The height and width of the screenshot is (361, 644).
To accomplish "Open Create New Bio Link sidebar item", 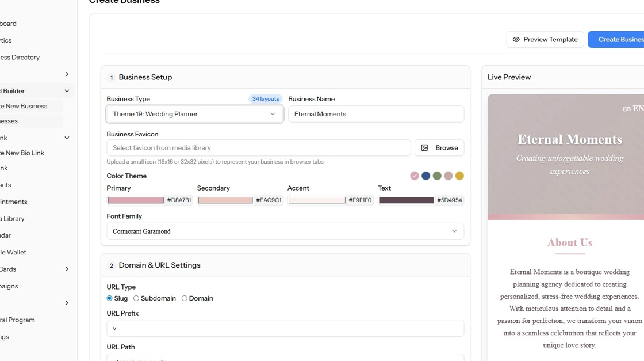I will pyautogui.click(x=22, y=153).
